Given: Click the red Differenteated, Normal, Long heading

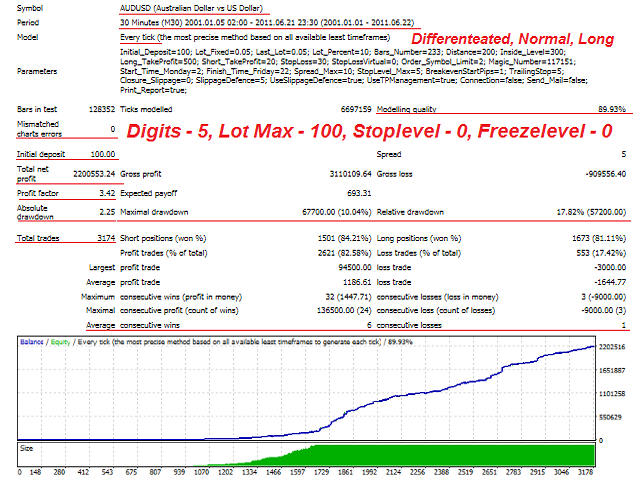Looking at the screenshot, I should (512, 39).
